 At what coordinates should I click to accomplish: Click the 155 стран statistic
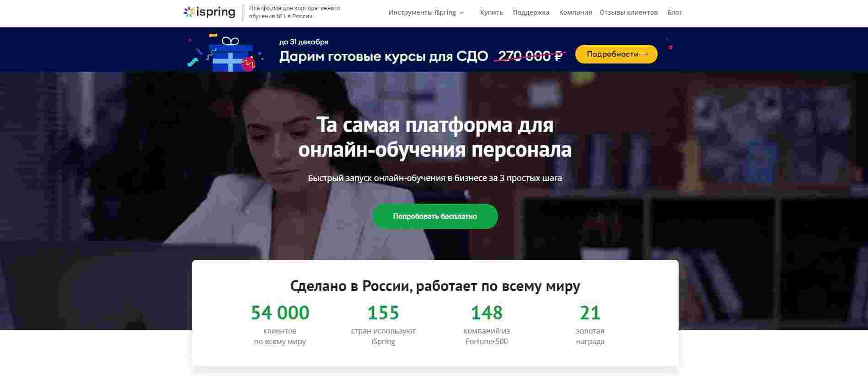pos(383,324)
